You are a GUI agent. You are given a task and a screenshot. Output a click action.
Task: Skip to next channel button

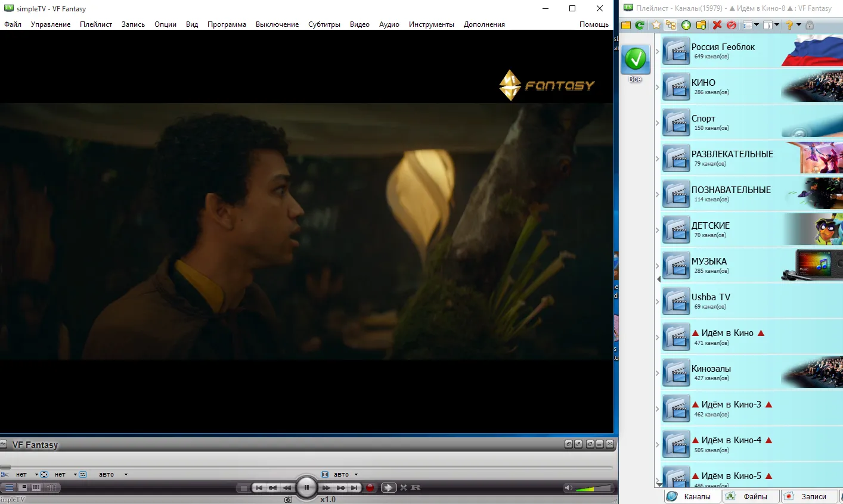[354, 488]
